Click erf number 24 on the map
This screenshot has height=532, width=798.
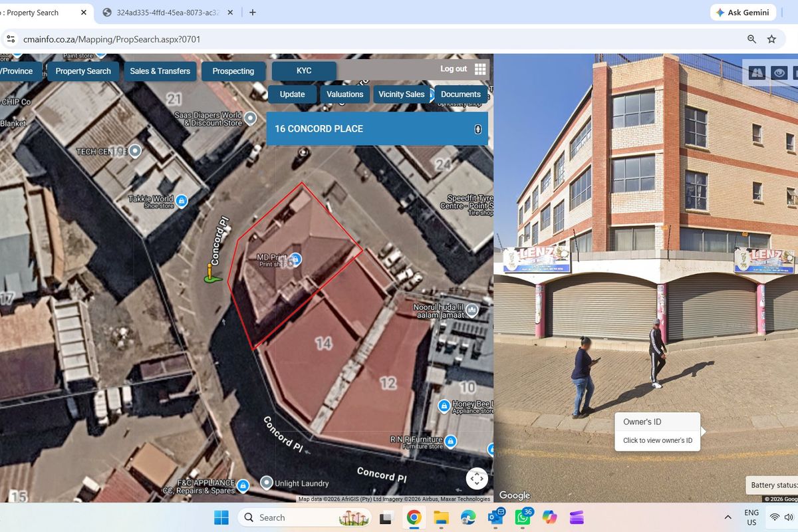[443, 164]
